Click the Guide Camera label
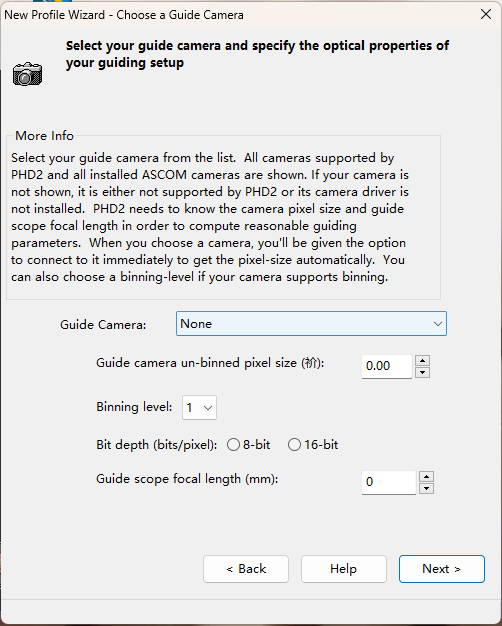The image size is (502, 626). [x=103, y=325]
